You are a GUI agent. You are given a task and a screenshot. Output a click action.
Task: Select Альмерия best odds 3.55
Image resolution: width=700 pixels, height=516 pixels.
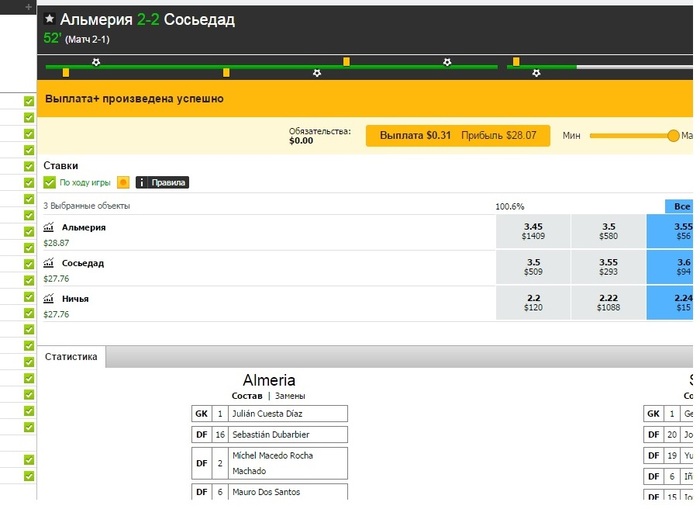click(x=670, y=231)
